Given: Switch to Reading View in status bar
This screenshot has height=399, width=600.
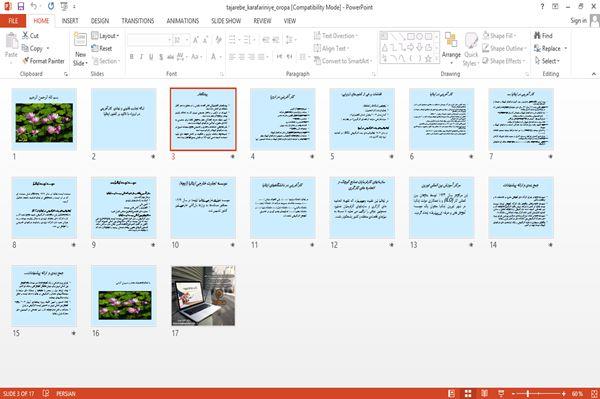Looking at the screenshot, I should tap(484, 393).
